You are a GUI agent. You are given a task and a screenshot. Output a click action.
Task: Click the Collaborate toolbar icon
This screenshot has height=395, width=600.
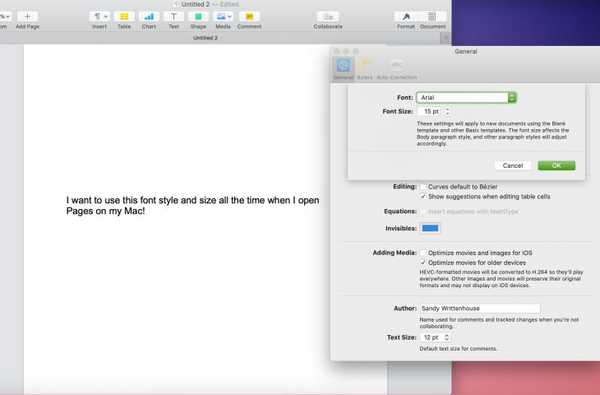pos(328,16)
